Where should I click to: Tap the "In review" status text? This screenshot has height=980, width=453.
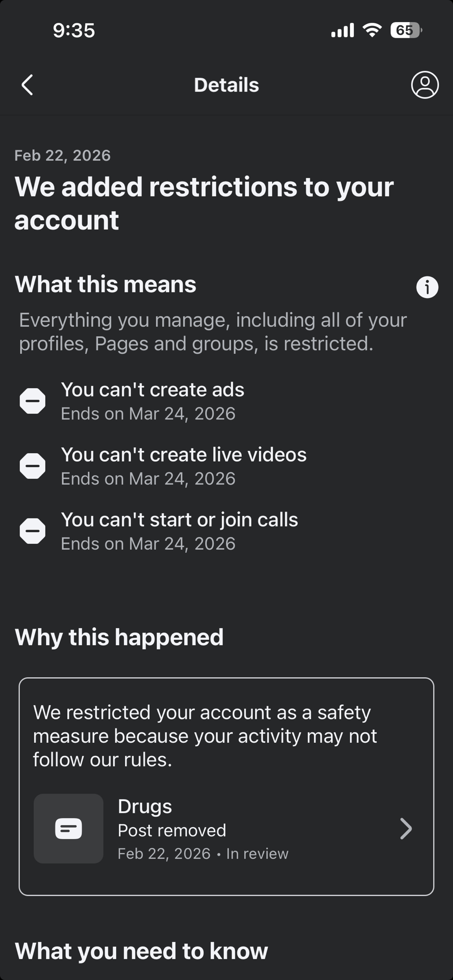[x=257, y=854]
